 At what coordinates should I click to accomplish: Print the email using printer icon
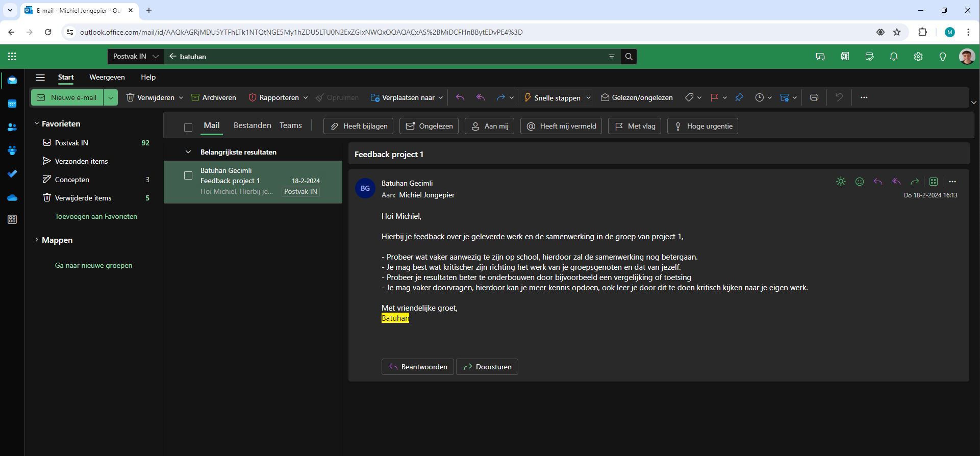pos(814,97)
